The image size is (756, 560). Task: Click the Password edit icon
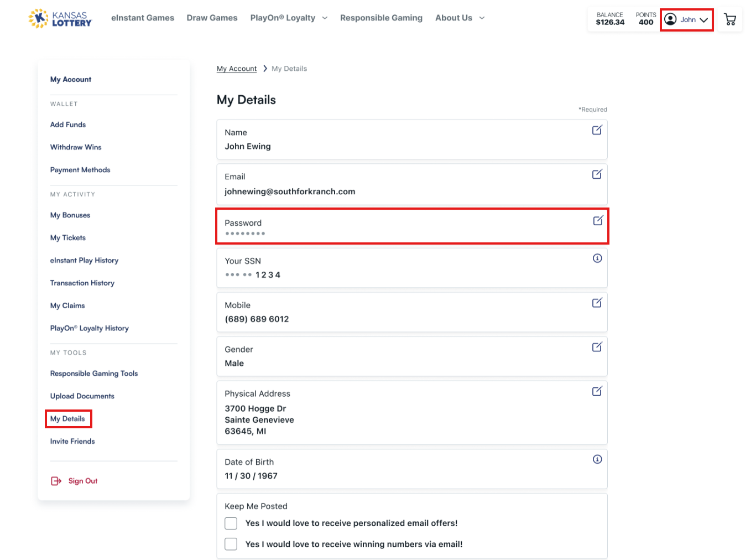pyautogui.click(x=598, y=220)
